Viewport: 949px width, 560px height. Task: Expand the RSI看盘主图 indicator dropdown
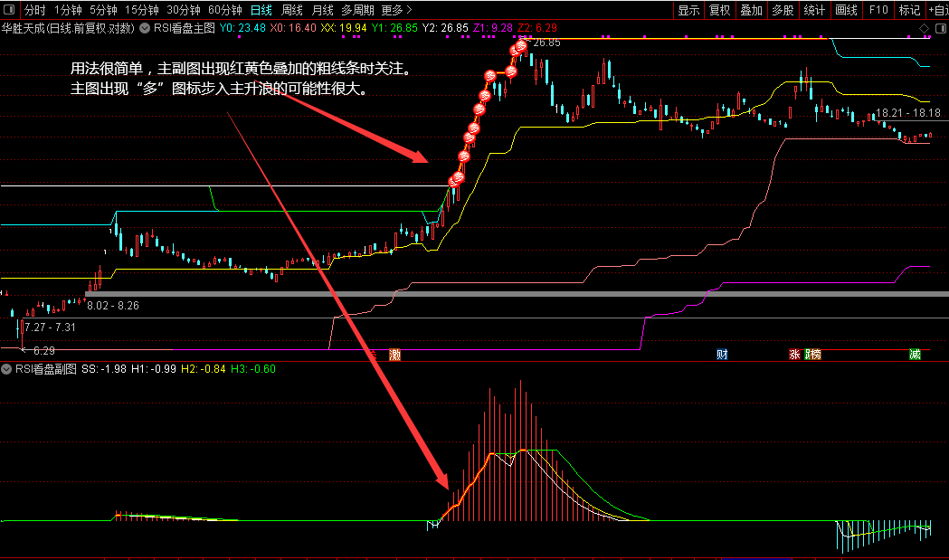pyautogui.click(x=145, y=28)
